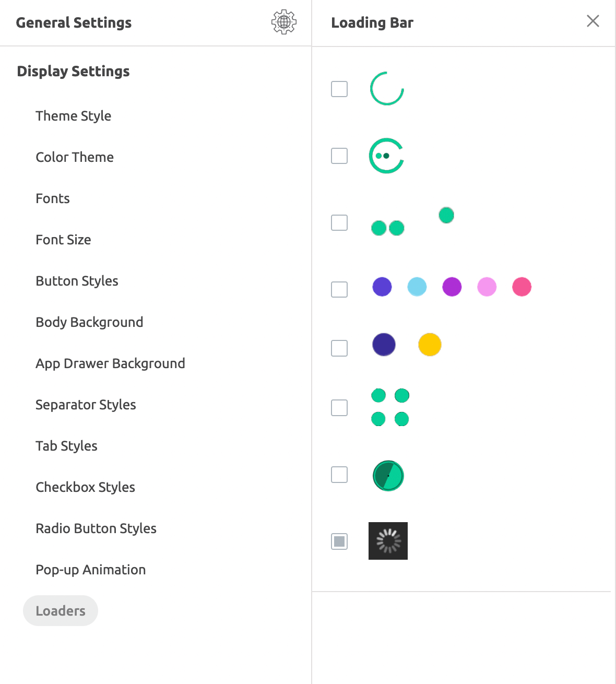Choose the ring loader with two dots

[387, 156]
